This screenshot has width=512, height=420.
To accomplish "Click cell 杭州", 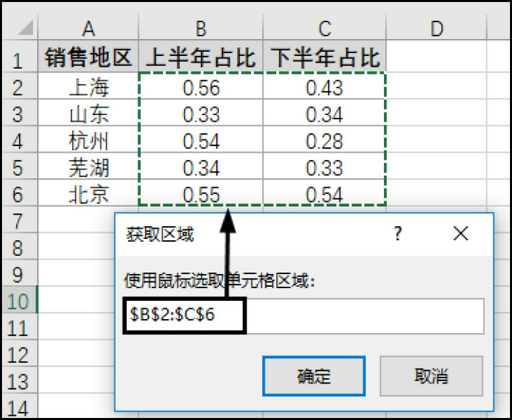I will [88, 139].
